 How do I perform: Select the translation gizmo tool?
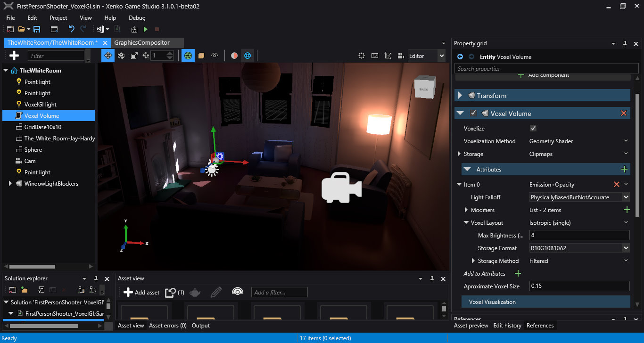(108, 55)
